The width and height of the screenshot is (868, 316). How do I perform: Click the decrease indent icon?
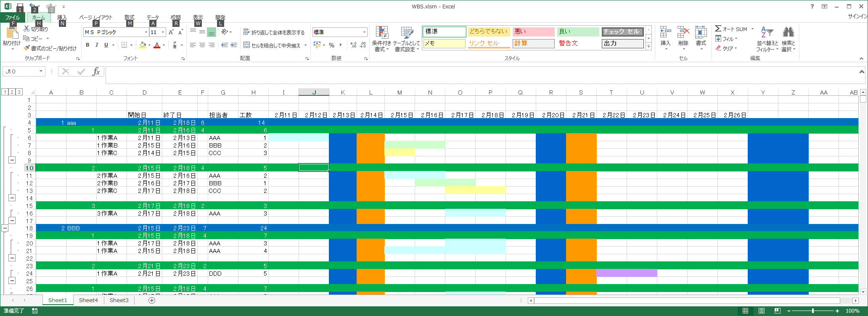(x=225, y=45)
